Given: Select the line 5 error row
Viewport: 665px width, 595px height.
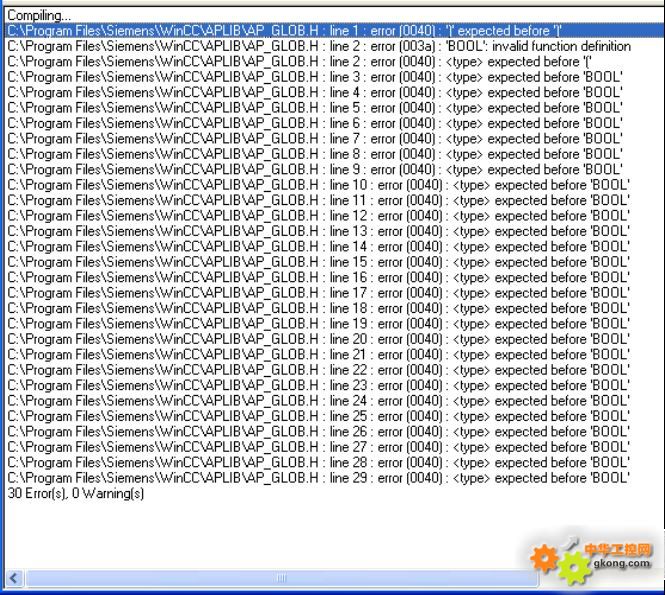Looking at the screenshot, I should [315, 108].
